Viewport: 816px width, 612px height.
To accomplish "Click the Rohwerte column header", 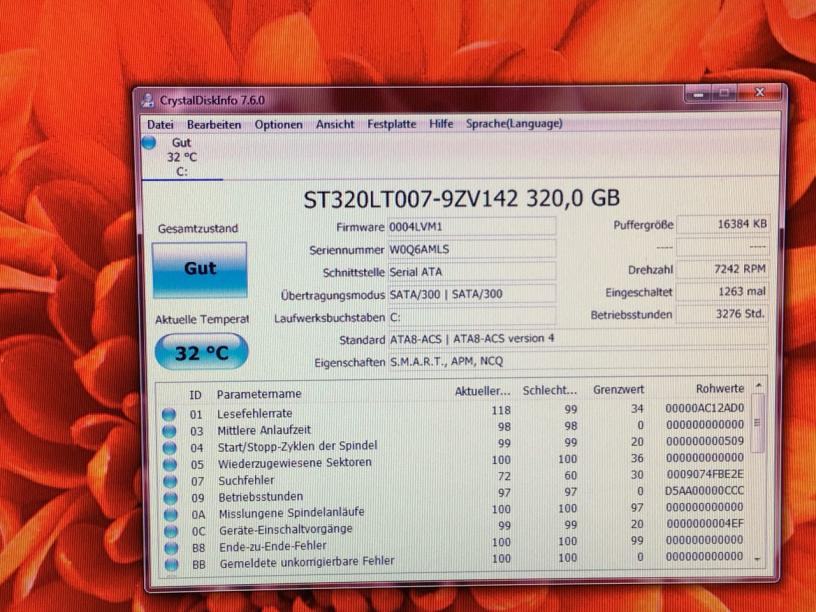I will (720, 388).
